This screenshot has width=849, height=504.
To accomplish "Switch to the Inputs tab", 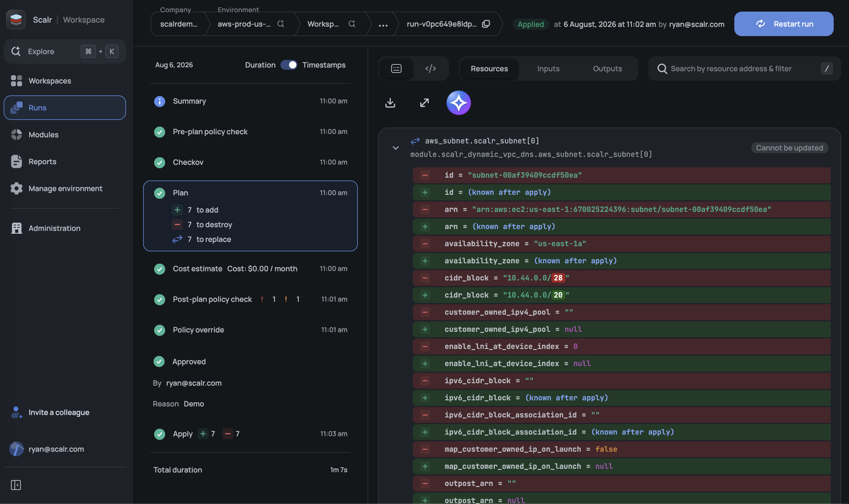I will pos(548,69).
